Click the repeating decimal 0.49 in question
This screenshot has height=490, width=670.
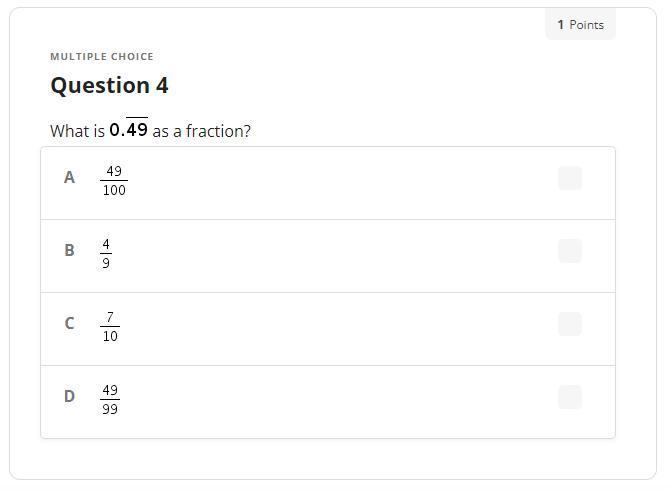(x=129, y=130)
